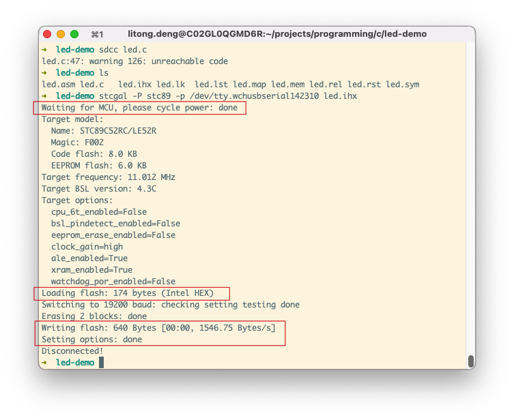Image resolution: width=514 pixels, height=420 pixels.
Task: Click the 'cpu_6t_enabled=False' option line
Action: tap(98, 212)
